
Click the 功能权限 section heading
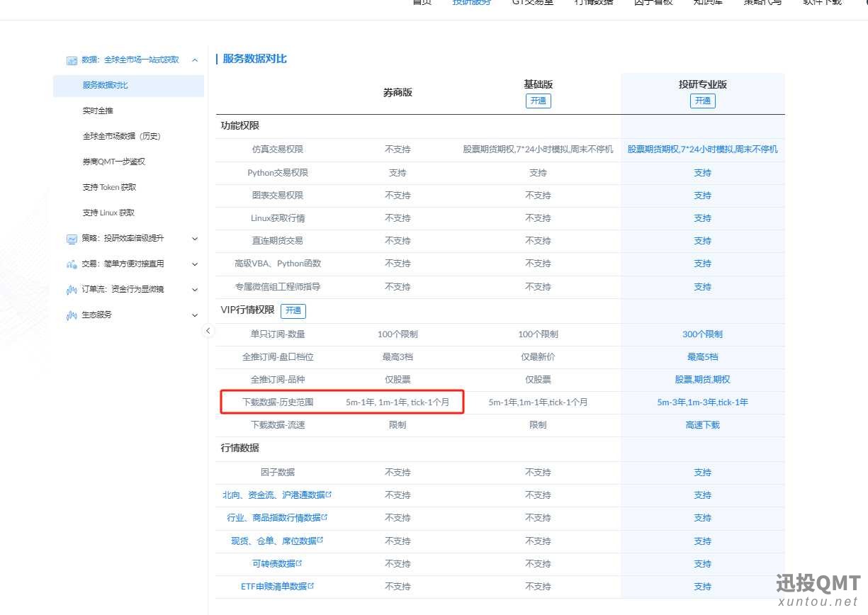(240, 125)
